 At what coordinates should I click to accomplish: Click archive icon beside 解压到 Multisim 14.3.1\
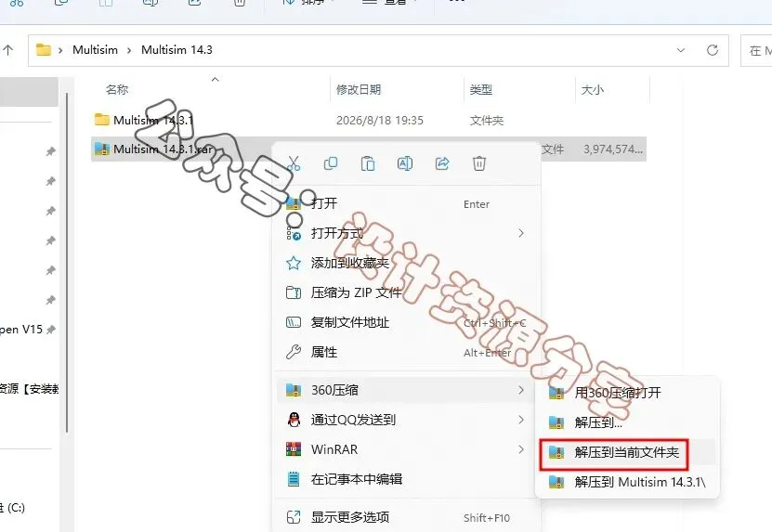[x=556, y=482]
